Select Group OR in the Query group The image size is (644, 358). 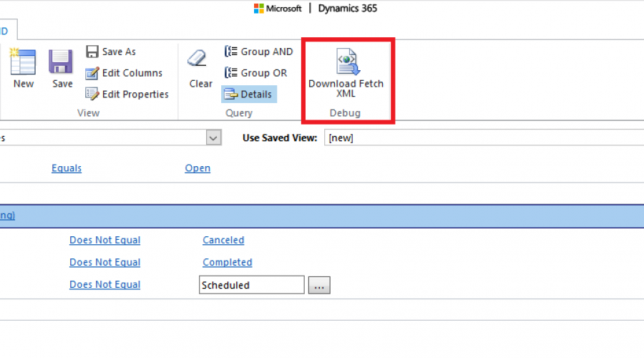(255, 73)
